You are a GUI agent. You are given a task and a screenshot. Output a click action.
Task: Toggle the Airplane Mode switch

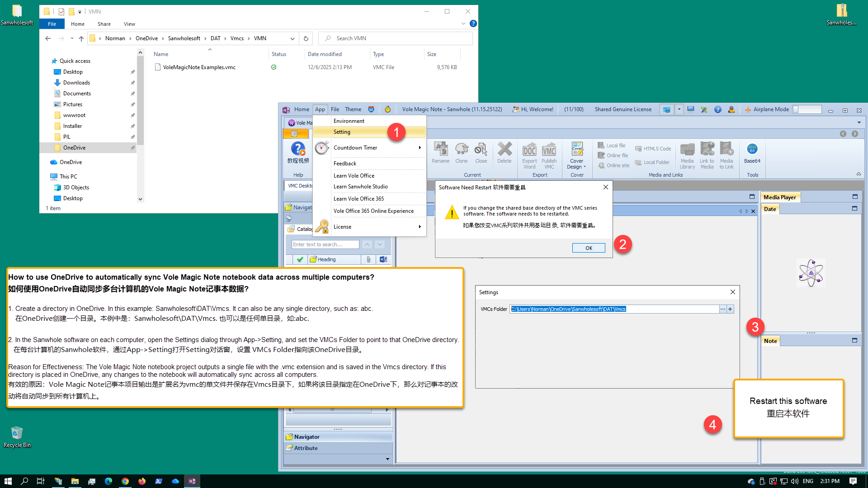click(x=807, y=109)
